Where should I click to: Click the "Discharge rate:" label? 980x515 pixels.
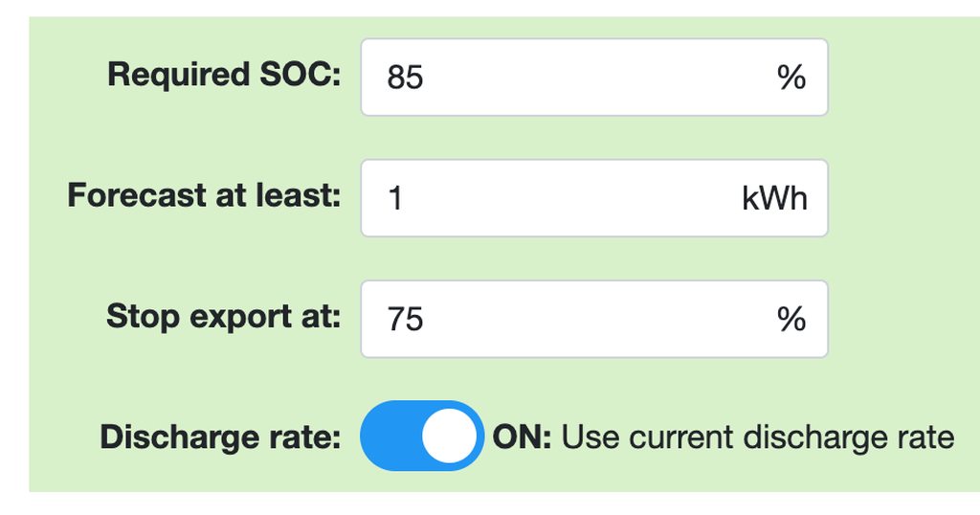point(220,437)
